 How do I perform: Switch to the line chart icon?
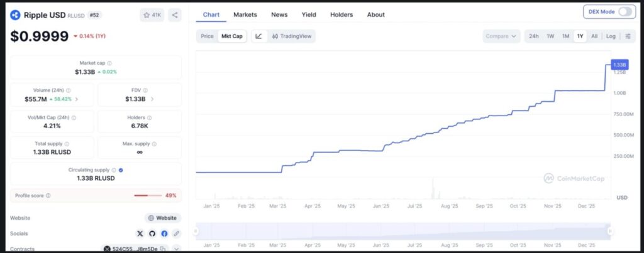258,36
